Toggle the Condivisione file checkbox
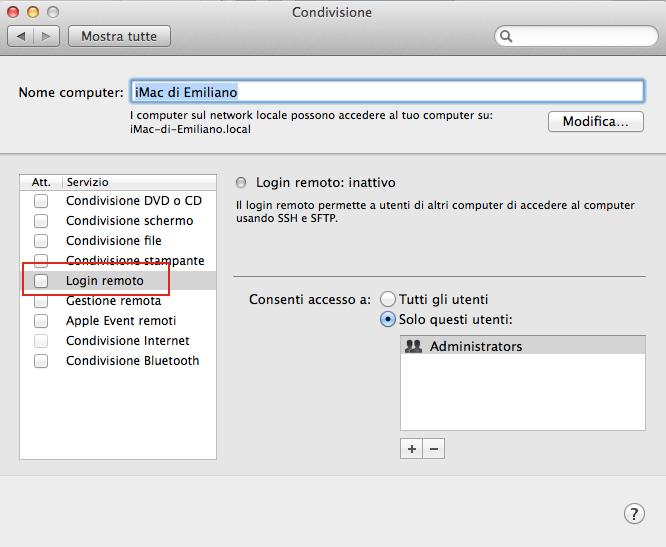666x547 pixels. tap(41, 241)
